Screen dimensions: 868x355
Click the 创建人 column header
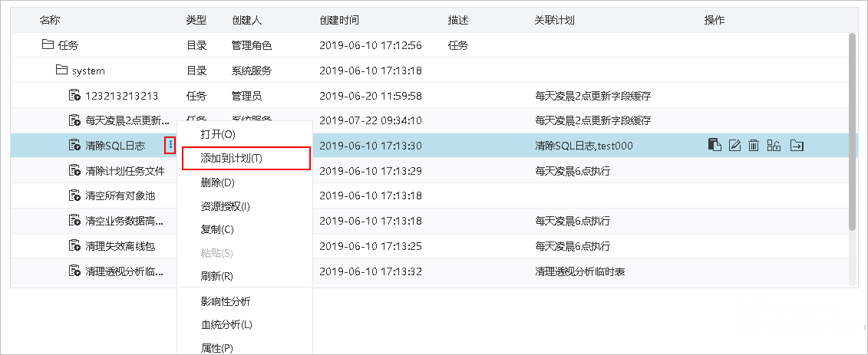tap(247, 20)
